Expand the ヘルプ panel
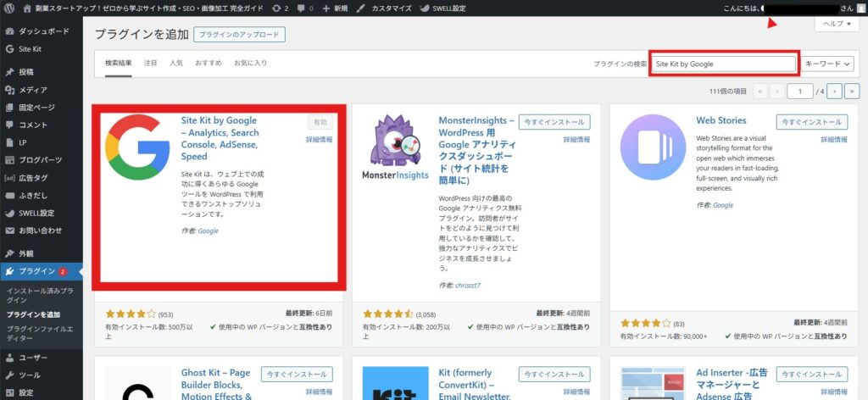The image size is (868, 400). [837, 24]
